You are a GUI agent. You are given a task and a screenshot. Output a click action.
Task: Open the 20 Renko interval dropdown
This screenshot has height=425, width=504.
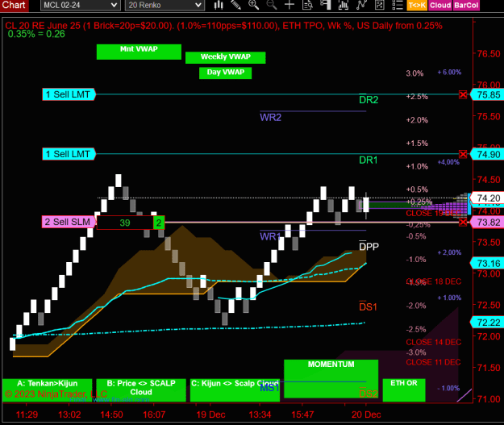165,5
